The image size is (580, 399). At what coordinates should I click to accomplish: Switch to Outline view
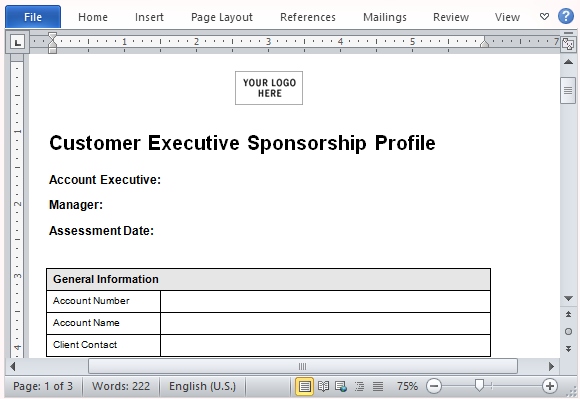(359, 386)
